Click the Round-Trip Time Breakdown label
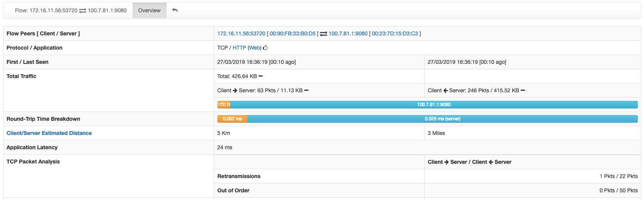Screen dimensions: 644x200 (43, 119)
